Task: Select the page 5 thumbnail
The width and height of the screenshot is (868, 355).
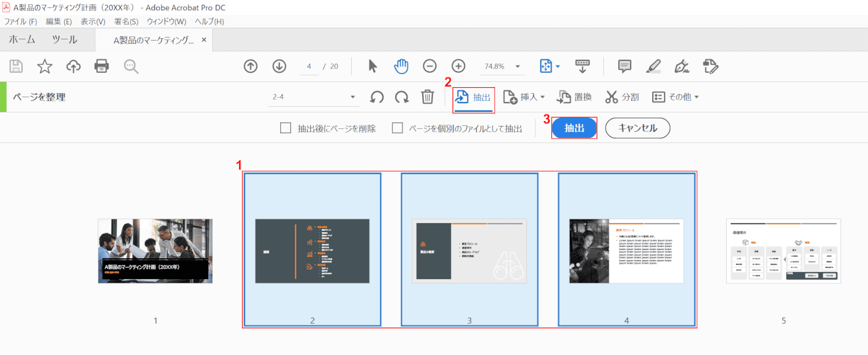Action: pyautogui.click(x=783, y=251)
